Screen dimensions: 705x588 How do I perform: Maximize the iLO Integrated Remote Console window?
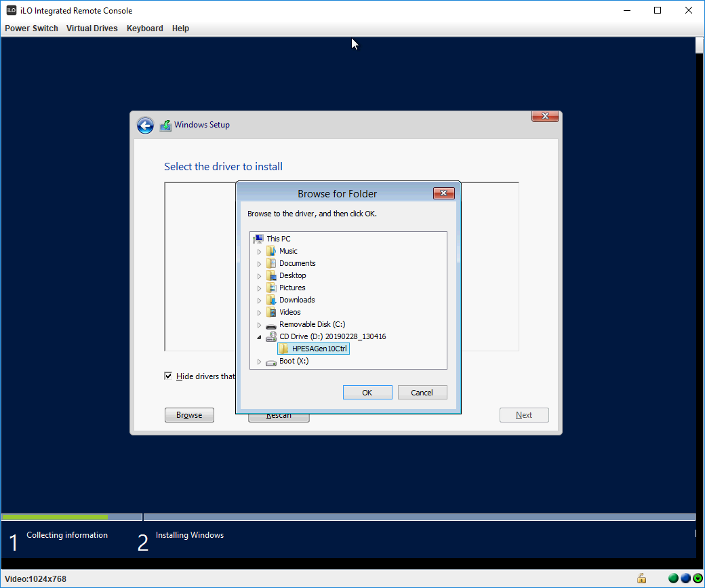click(658, 10)
